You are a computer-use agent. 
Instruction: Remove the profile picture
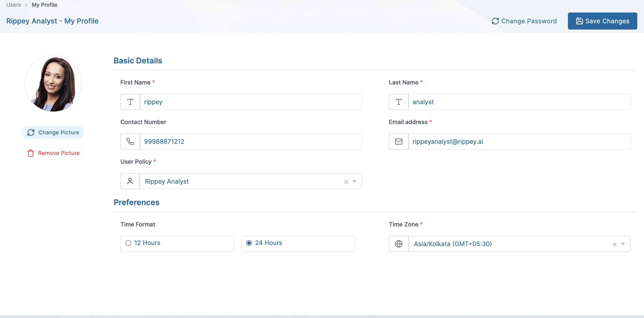pos(53,153)
